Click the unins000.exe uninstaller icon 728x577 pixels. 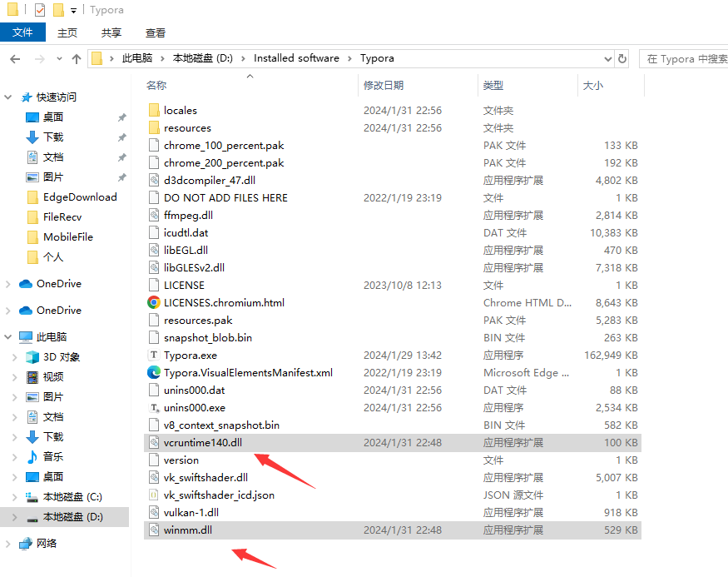pos(154,408)
